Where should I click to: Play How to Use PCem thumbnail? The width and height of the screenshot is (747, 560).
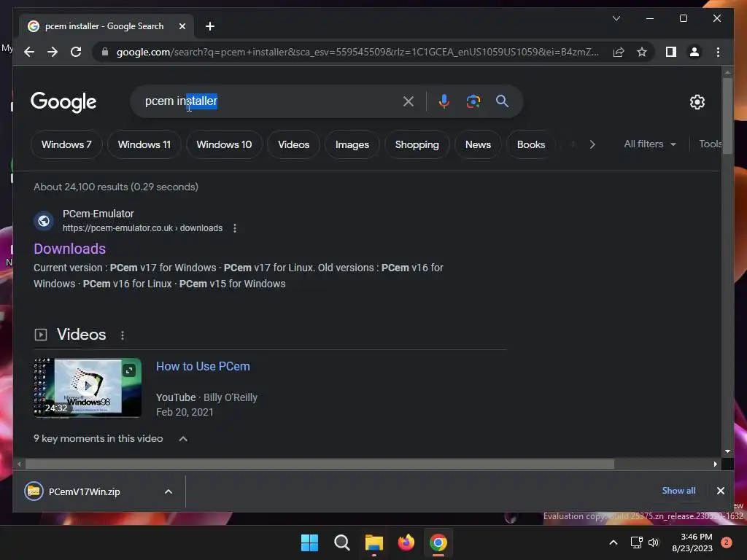coord(88,388)
